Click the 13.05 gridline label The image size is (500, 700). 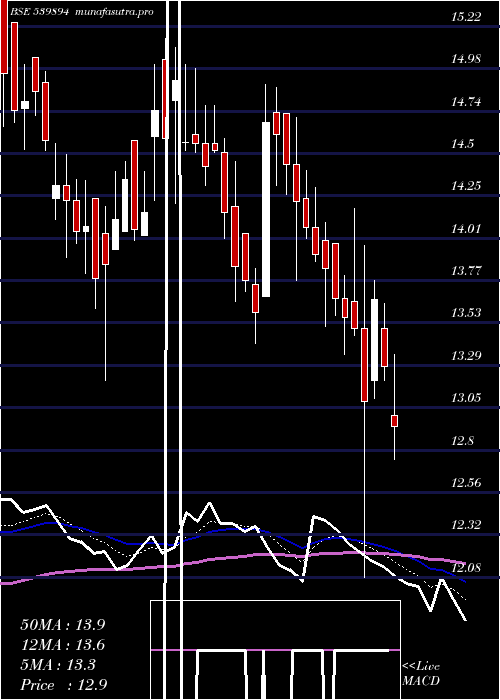click(466, 397)
